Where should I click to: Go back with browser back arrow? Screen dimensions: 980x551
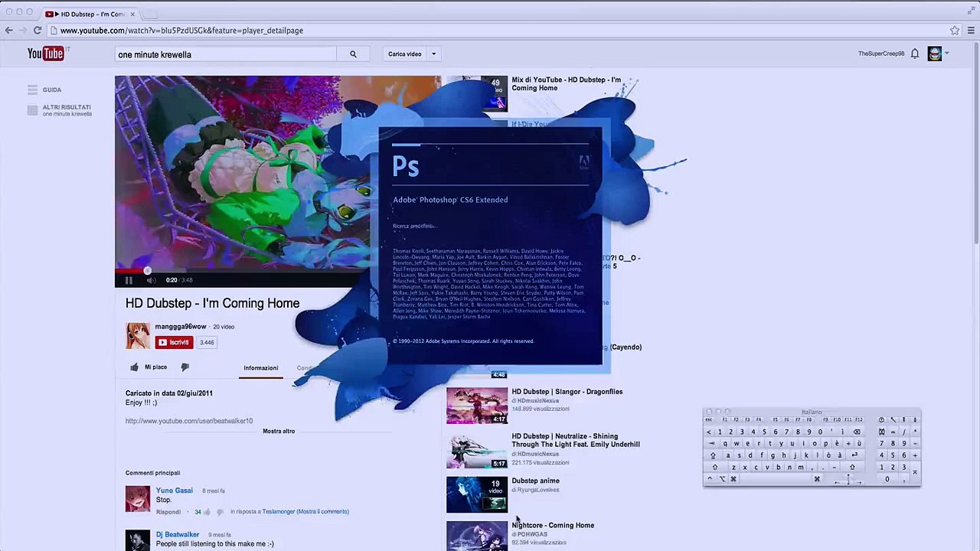tap(8, 31)
